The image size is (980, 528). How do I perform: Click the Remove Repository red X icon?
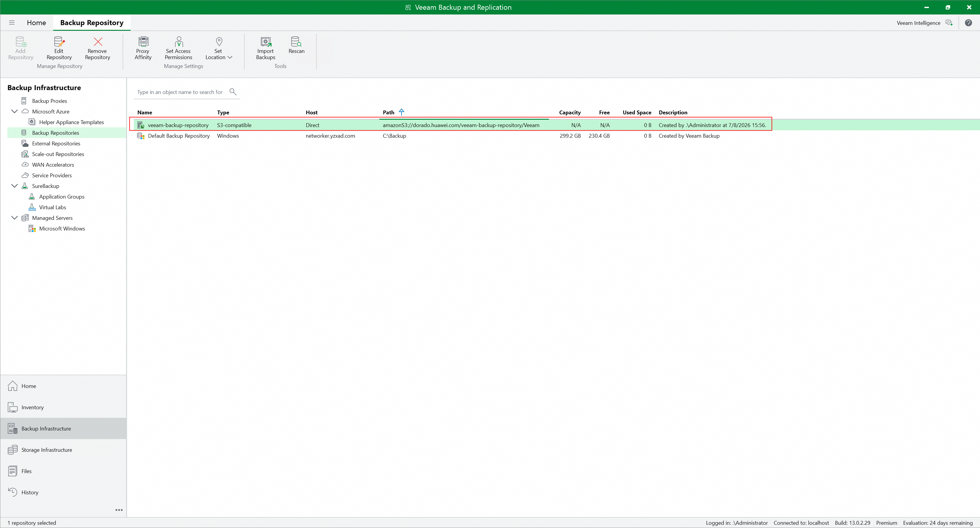[x=98, y=41]
